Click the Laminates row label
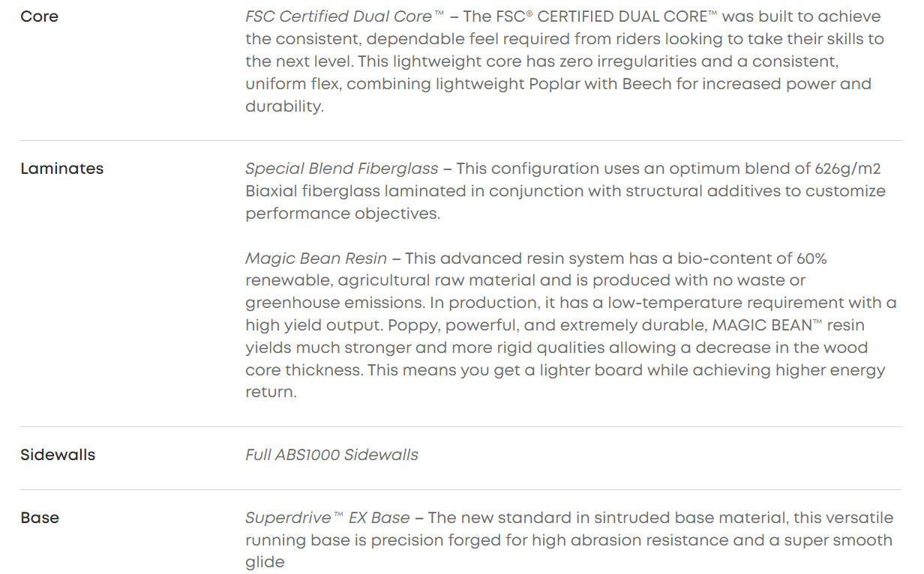The height and width of the screenshot is (574, 924). [61, 169]
